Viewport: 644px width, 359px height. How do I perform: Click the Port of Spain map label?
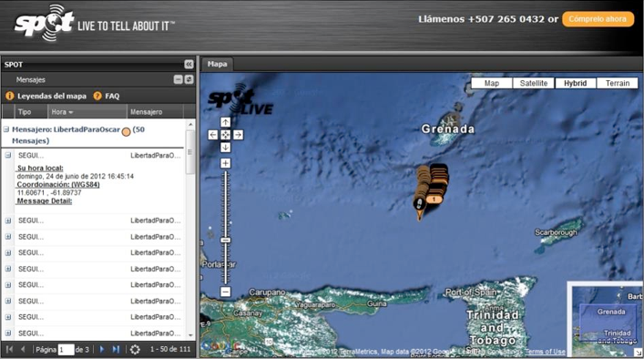472,292
